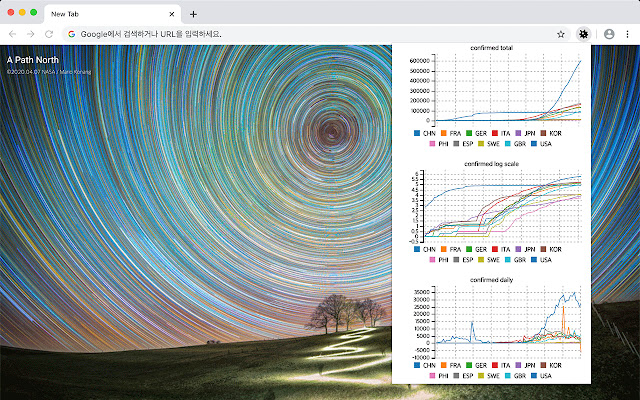Toggle GER series in confirmed total legend
Screen dimensions: 640x400
[x=476, y=133]
